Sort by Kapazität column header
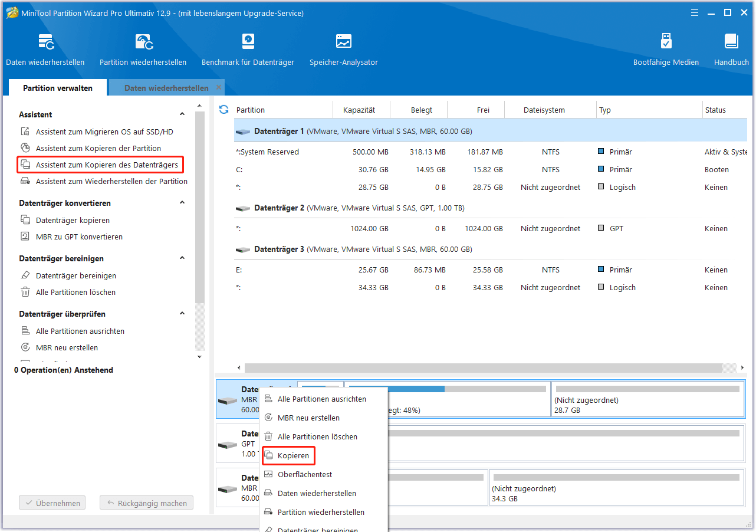The width and height of the screenshot is (756, 532). click(x=361, y=110)
